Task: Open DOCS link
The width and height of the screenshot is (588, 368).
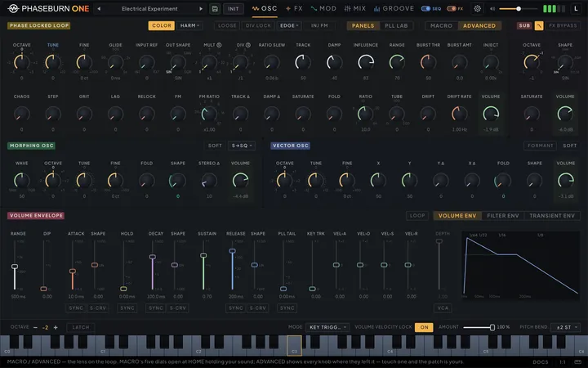Action: pos(541,362)
